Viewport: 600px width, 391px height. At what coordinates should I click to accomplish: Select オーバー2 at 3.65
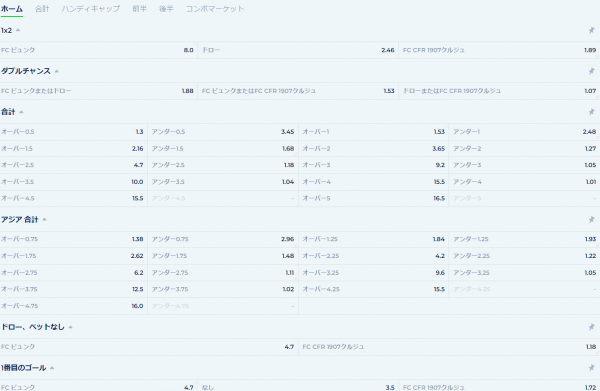pos(373,148)
